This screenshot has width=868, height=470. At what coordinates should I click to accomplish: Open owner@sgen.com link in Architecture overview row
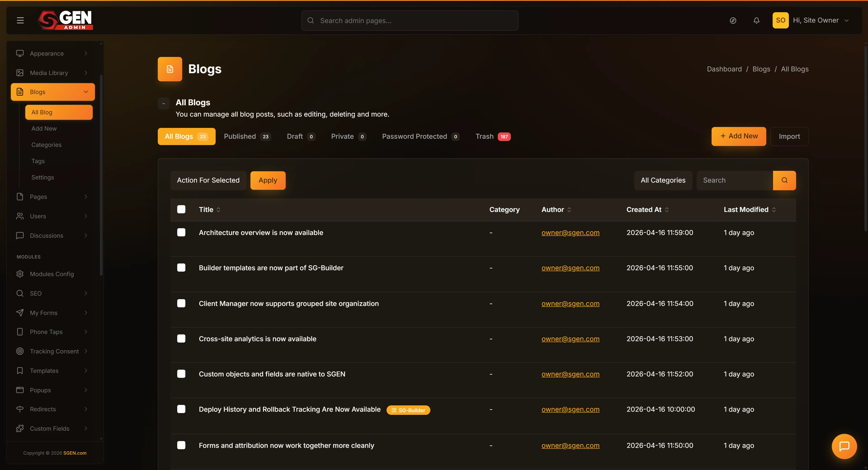[570, 233]
